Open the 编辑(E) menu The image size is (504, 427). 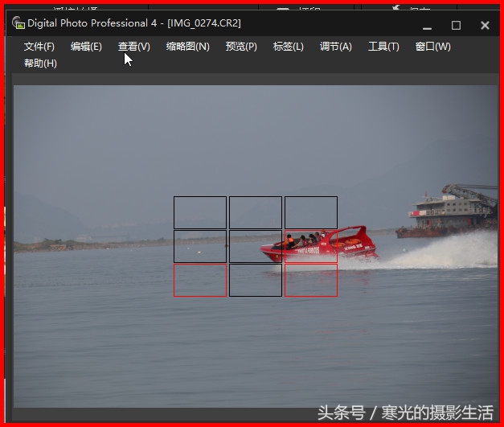[86, 47]
